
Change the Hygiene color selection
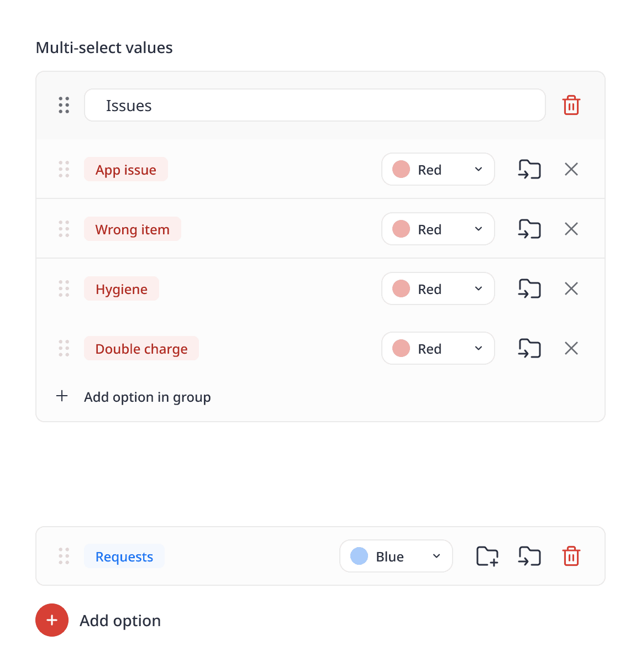pyautogui.click(x=438, y=288)
